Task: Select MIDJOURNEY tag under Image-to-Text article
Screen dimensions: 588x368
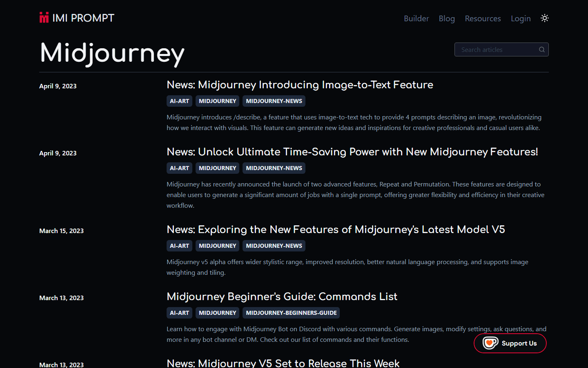Action: [x=217, y=101]
